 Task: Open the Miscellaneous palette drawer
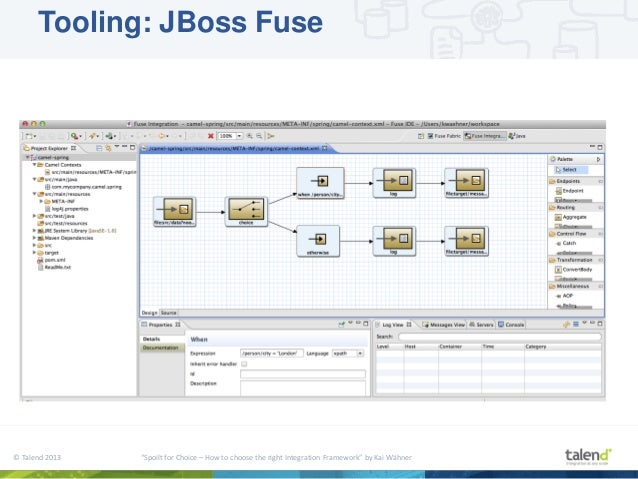[575, 287]
